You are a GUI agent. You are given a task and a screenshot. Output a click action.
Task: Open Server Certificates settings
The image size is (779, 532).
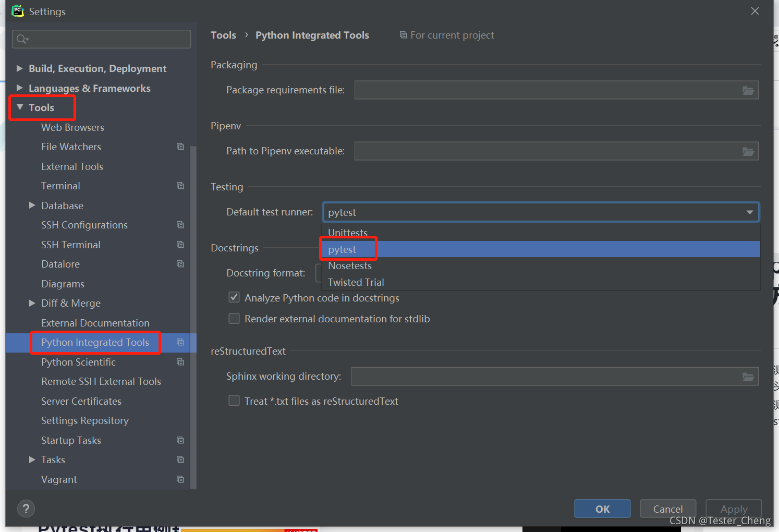tap(81, 401)
